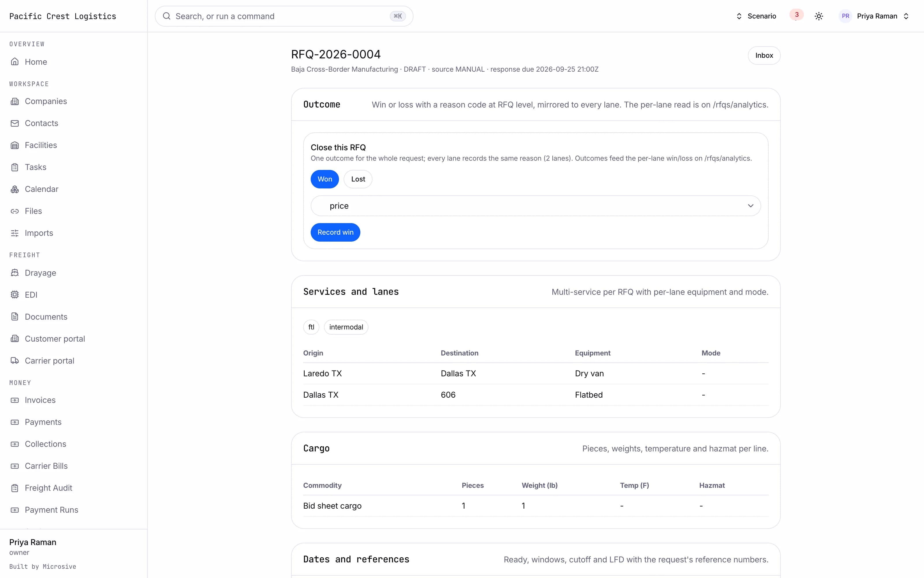Click the RFQ-2026-0004 heading
The image size is (924, 578).
click(336, 54)
